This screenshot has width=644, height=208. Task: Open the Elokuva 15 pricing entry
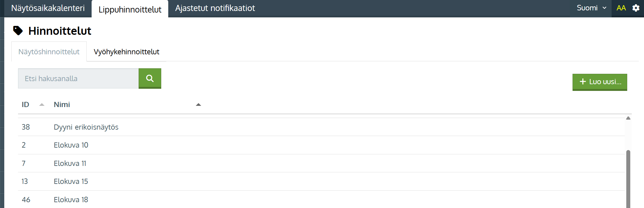(71, 181)
